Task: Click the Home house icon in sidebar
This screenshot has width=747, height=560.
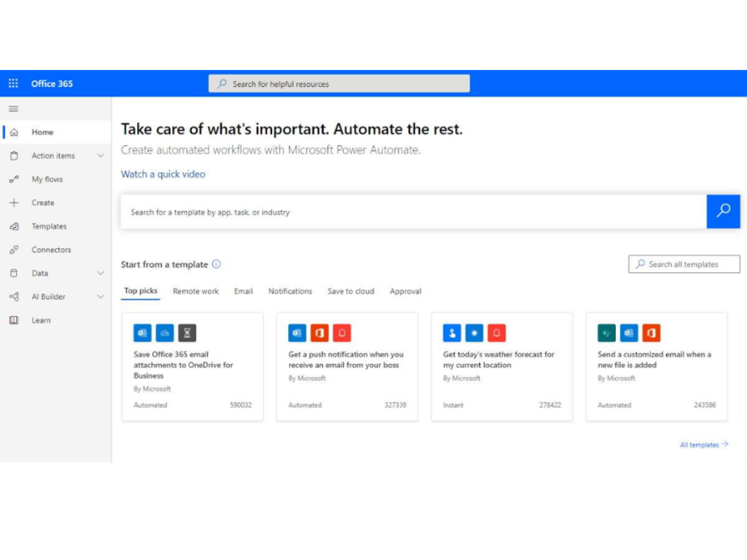Action: click(x=14, y=132)
